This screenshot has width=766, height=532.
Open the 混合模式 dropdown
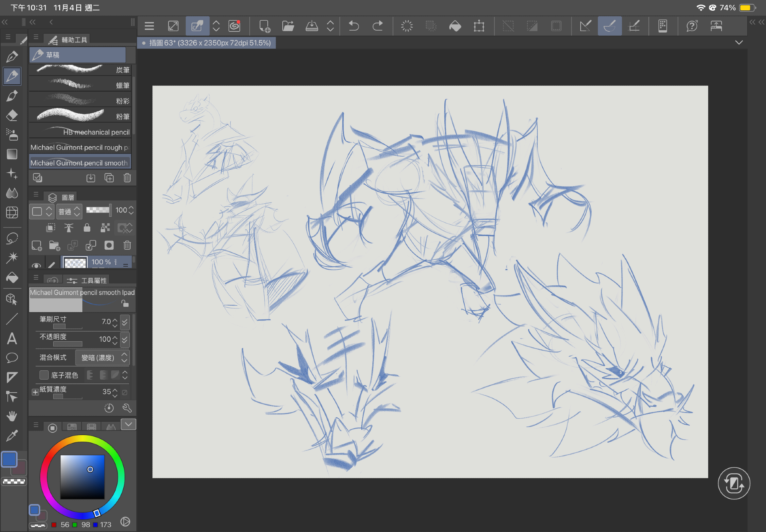[x=102, y=357]
